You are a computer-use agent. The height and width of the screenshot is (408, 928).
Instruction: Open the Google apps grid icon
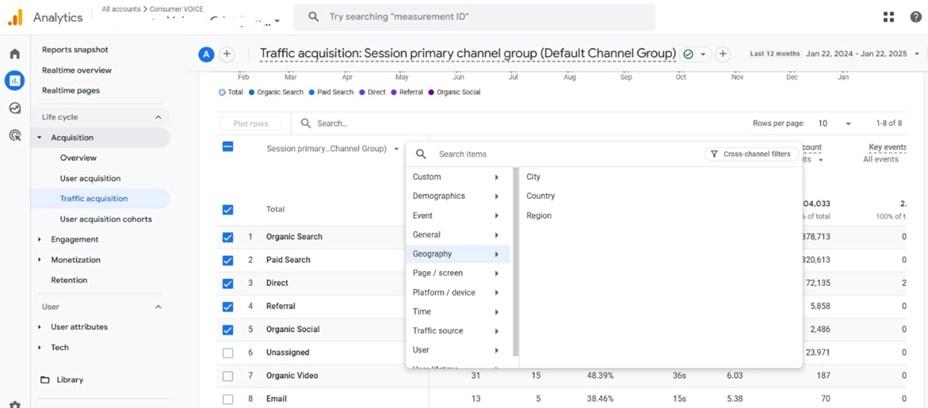pos(888,17)
